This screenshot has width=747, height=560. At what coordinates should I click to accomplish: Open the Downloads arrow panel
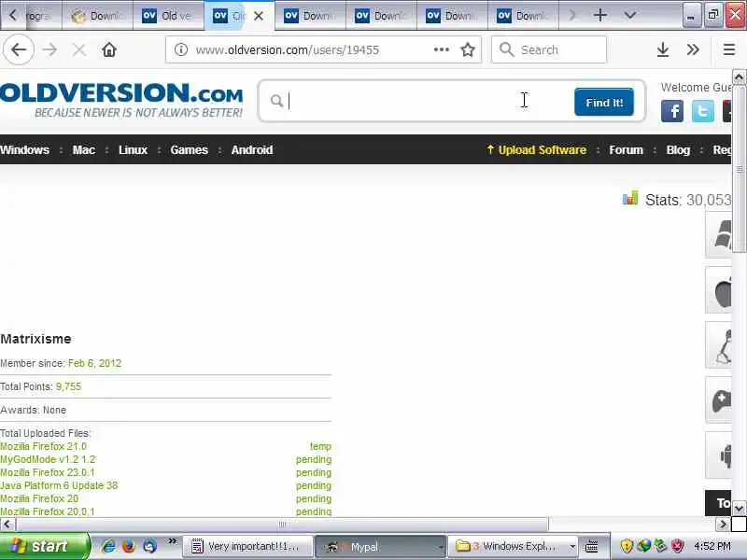point(663,49)
